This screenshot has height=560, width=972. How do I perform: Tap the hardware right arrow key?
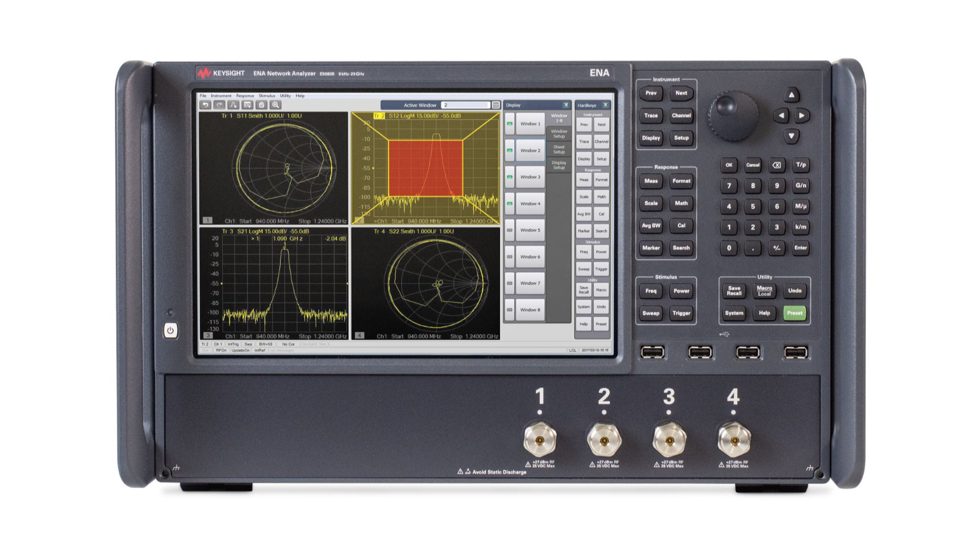[x=802, y=116]
